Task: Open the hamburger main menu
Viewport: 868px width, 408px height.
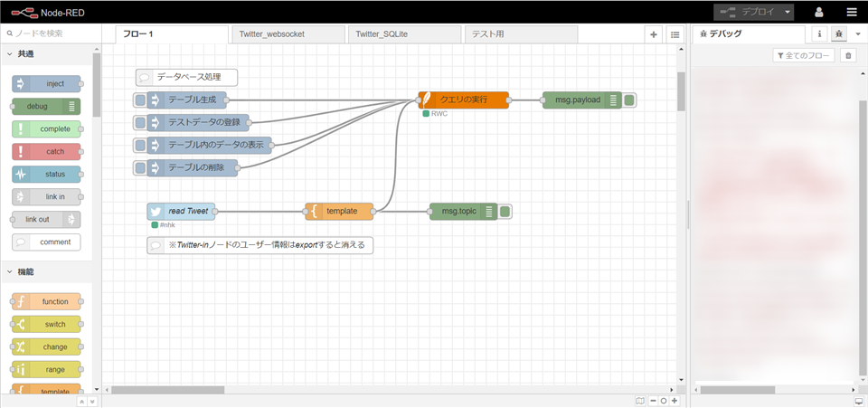Action: pyautogui.click(x=851, y=12)
